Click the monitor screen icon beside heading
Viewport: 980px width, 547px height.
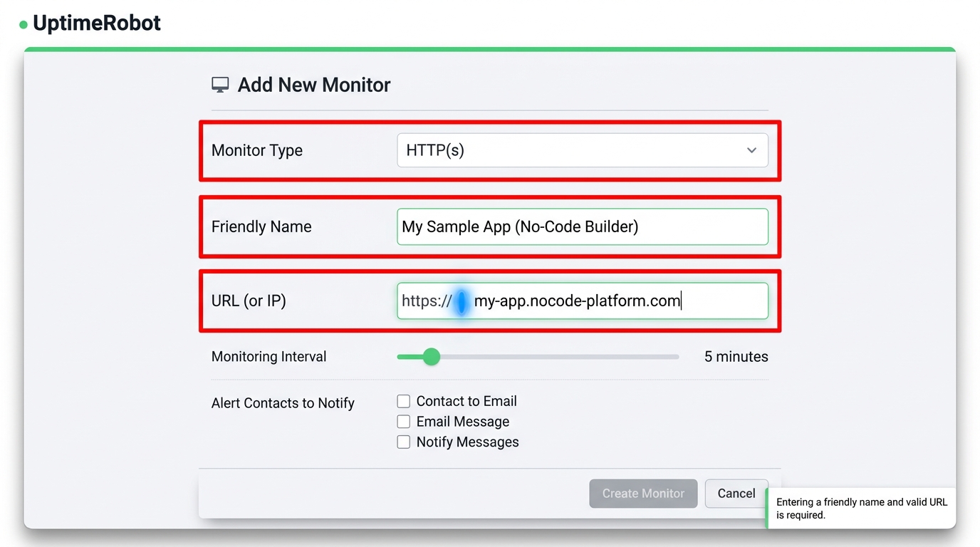click(220, 85)
